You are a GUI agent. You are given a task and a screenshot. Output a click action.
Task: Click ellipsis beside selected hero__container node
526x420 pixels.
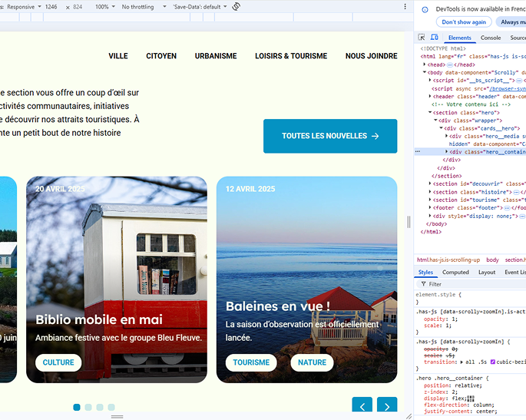tap(418, 151)
